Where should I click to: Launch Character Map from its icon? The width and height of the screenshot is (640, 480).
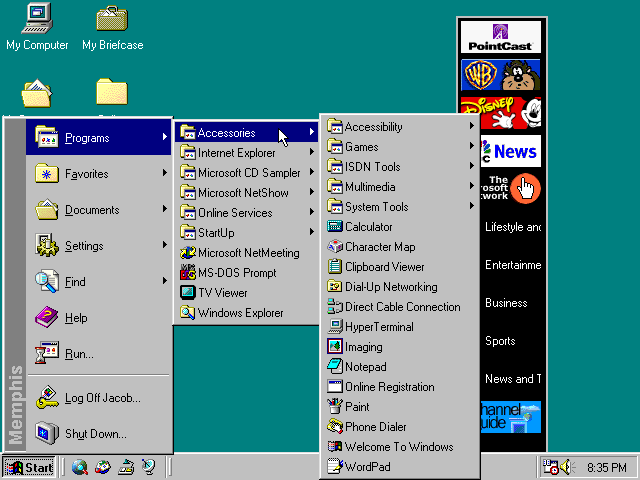point(335,247)
